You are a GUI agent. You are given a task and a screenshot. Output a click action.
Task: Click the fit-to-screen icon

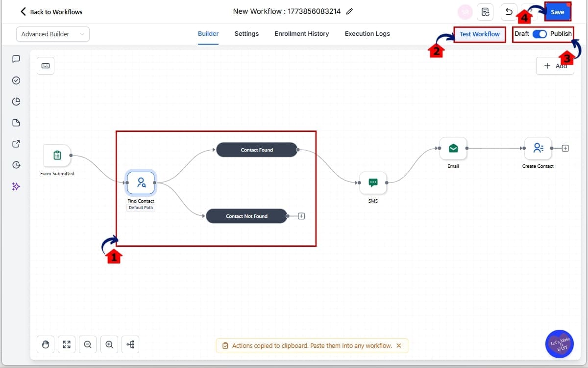(67, 345)
